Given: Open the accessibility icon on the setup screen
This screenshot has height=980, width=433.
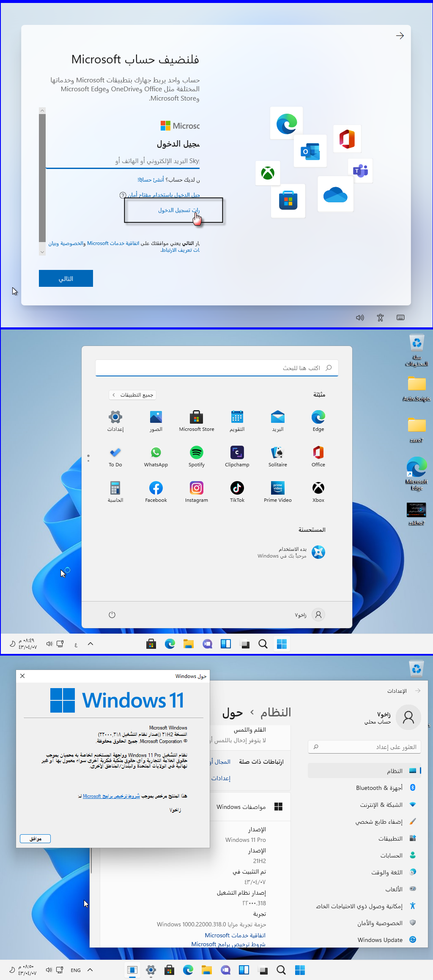Looking at the screenshot, I should coord(380,318).
